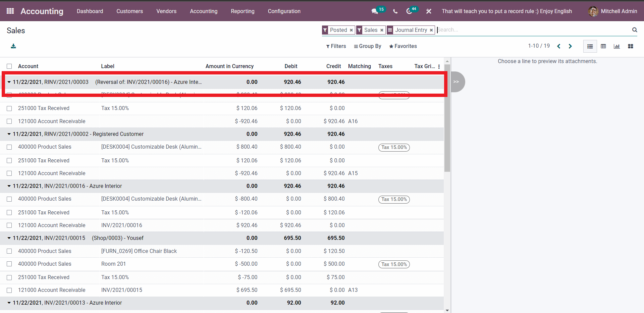Click matching number A13 cell
This screenshot has height=313, width=644.
coord(353,290)
